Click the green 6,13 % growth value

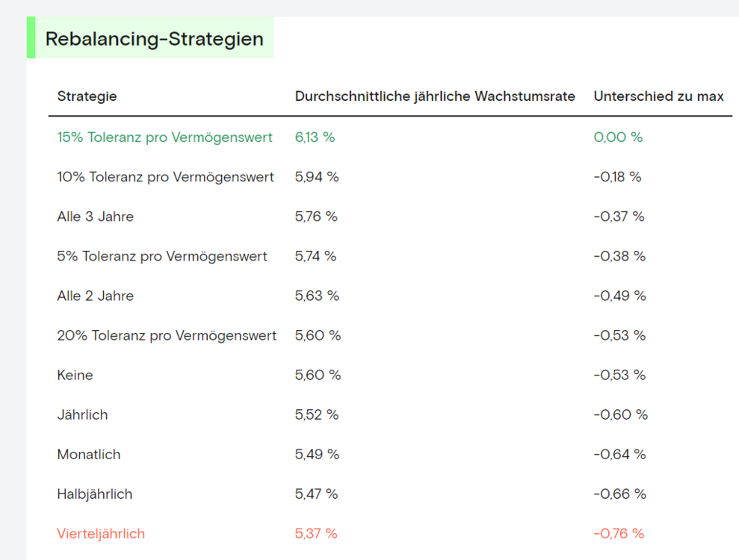[x=315, y=137]
